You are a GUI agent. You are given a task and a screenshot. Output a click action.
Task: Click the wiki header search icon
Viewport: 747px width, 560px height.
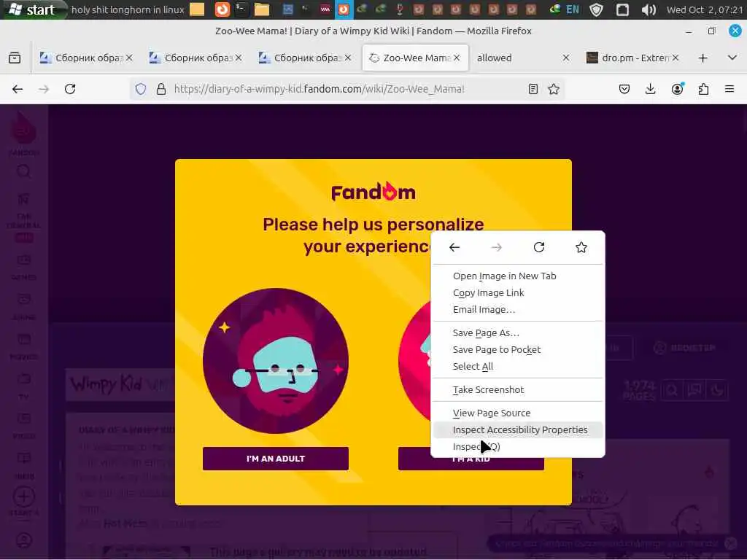point(672,391)
